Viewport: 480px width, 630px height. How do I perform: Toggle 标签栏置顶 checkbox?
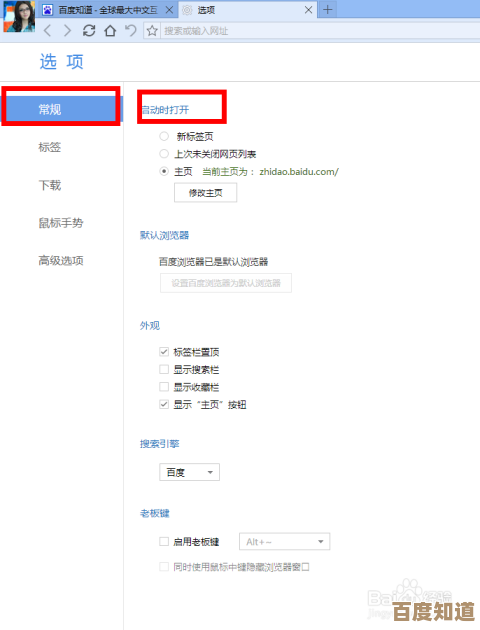point(164,352)
